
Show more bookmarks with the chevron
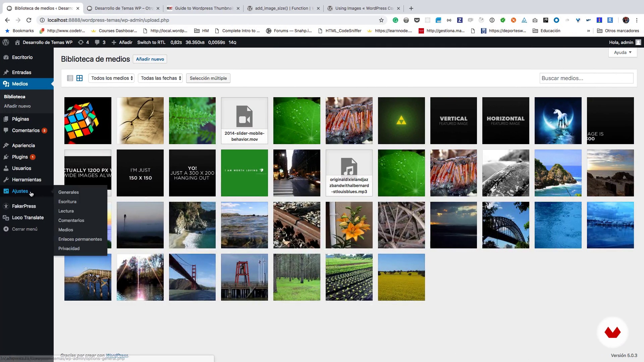pos(588,31)
